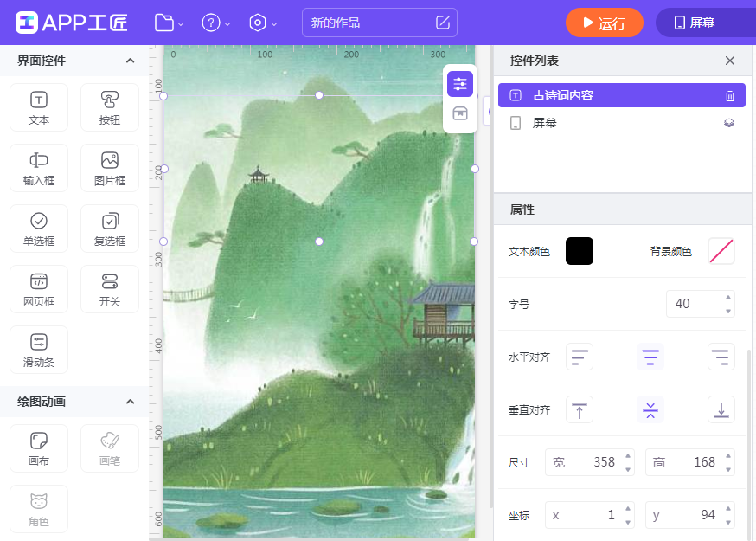Close the 控件列表 panel

tap(730, 61)
